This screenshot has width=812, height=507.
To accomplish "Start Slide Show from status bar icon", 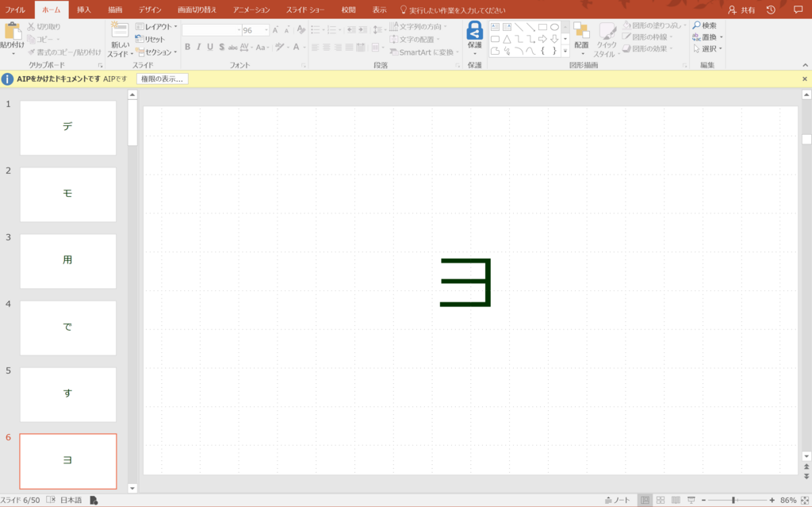I will pos(691,501).
